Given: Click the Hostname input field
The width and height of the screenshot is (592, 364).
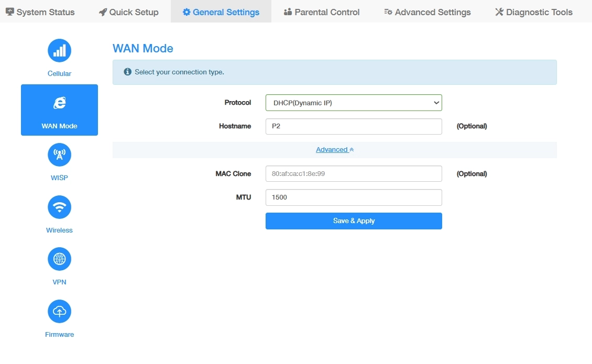Looking at the screenshot, I should pos(354,126).
